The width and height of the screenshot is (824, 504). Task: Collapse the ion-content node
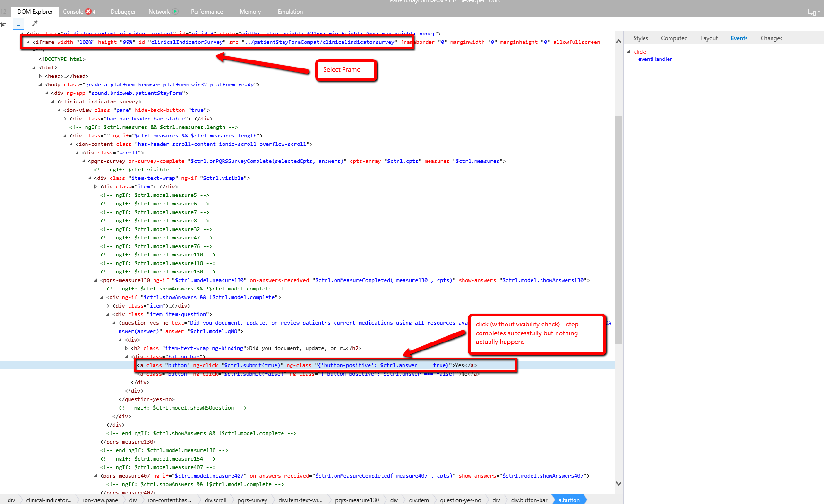tap(71, 144)
